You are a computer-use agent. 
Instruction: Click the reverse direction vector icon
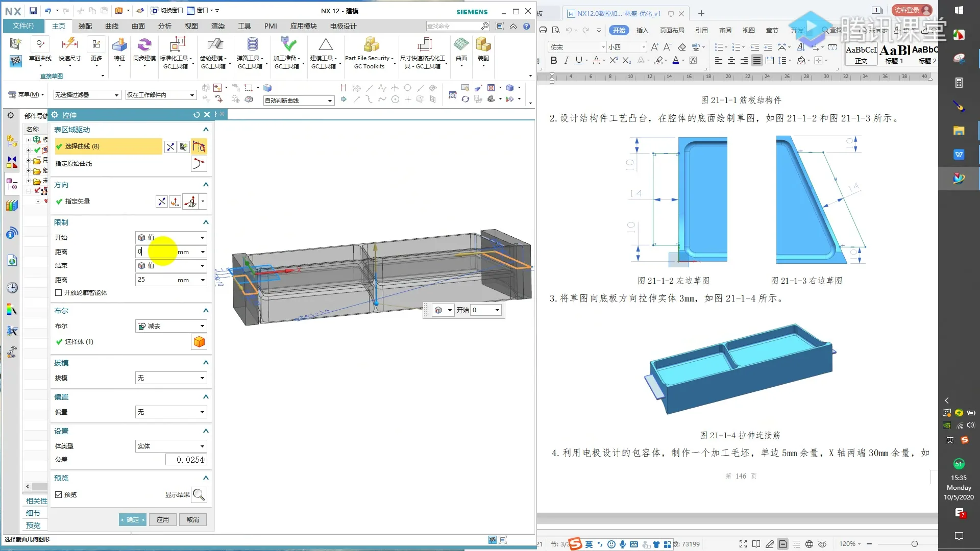(x=161, y=202)
